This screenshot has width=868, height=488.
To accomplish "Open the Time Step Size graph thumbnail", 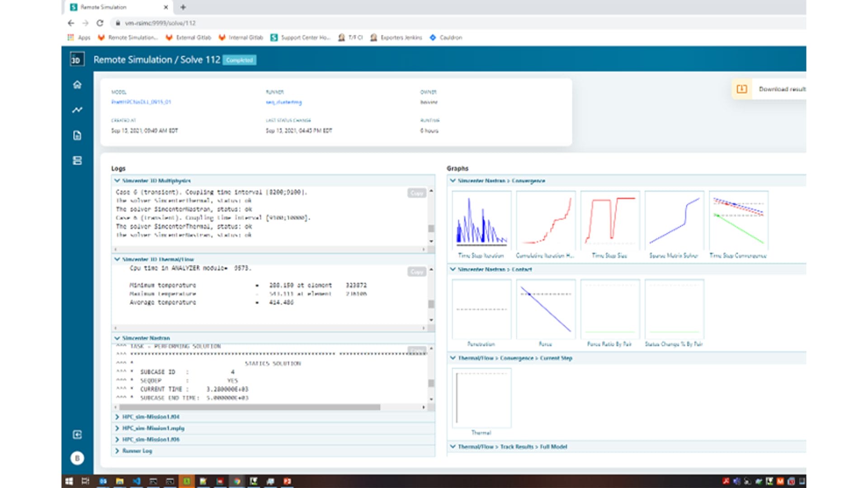I will (x=610, y=219).
